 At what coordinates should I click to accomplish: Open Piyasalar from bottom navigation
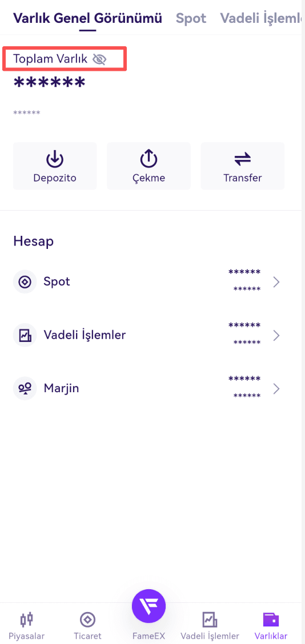[27, 626]
